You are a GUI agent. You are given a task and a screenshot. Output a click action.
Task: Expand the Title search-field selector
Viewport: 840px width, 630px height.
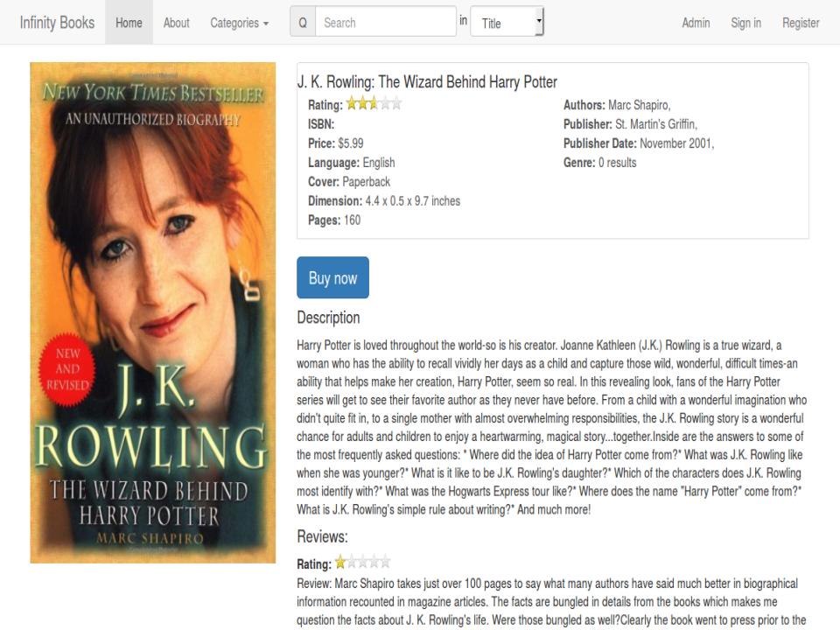click(x=507, y=22)
